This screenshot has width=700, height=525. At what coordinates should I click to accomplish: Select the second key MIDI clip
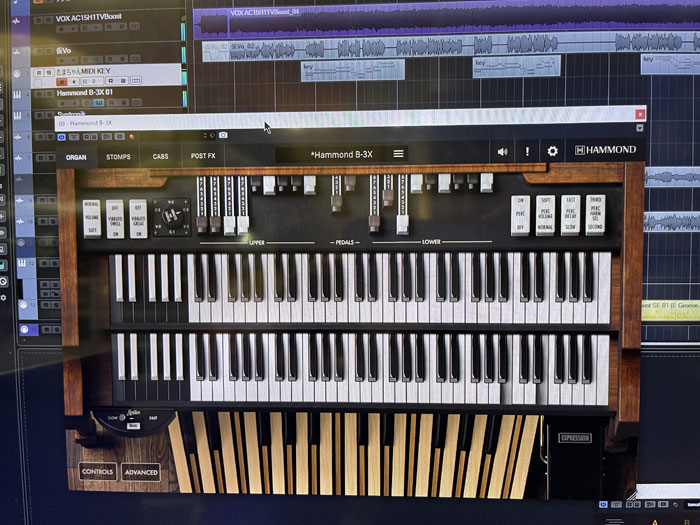pos(517,66)
